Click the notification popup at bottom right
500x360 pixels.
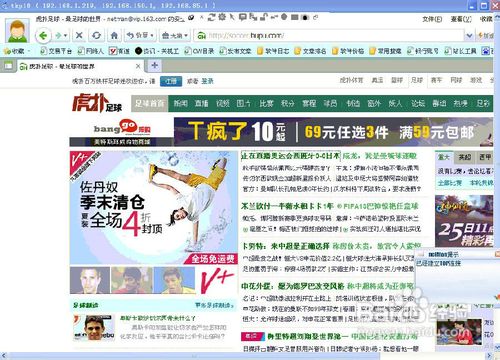457,275
